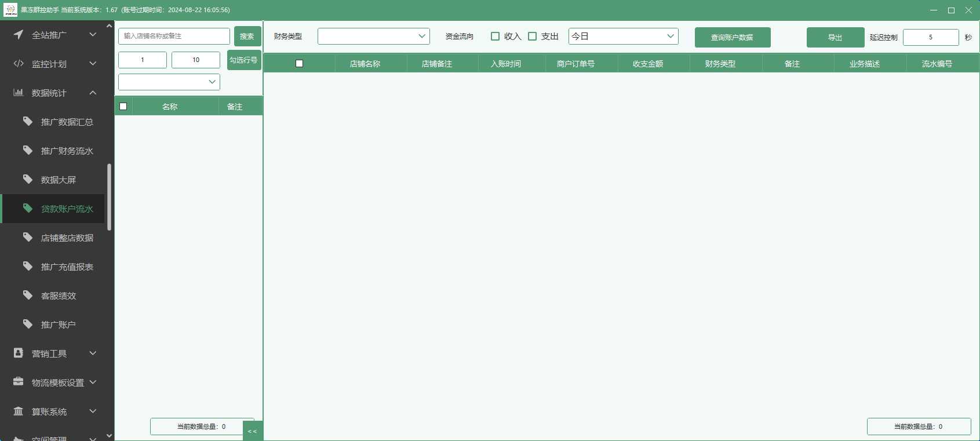This screenshot has width=980, height=441.
Task: Click the shop name search input field
Action: coord(174,36)
